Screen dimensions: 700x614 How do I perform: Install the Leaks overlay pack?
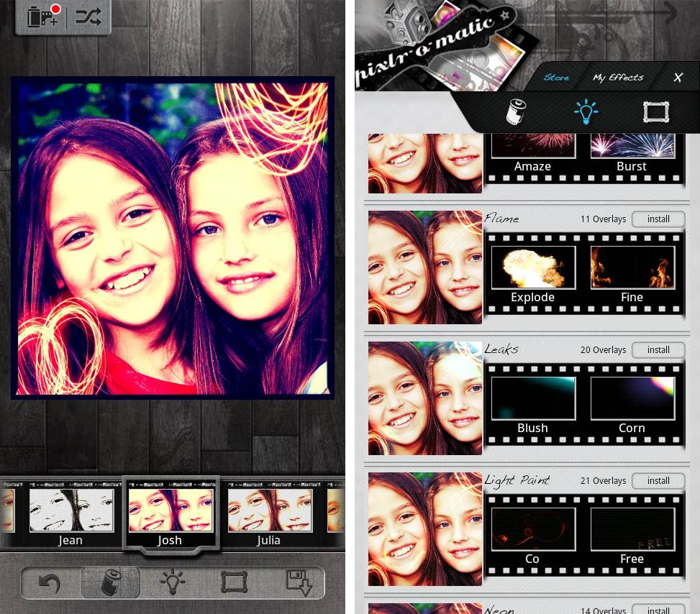tap(658, 350)
